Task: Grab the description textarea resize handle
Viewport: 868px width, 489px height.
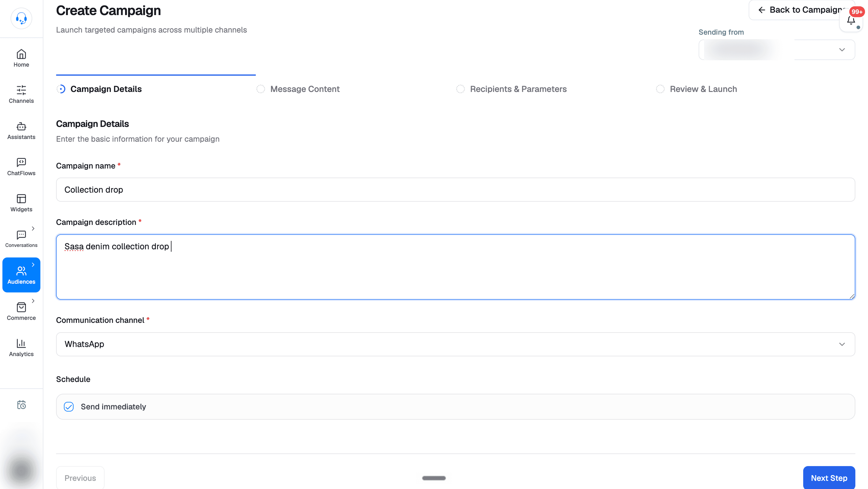Action: [x=852, y=296]
